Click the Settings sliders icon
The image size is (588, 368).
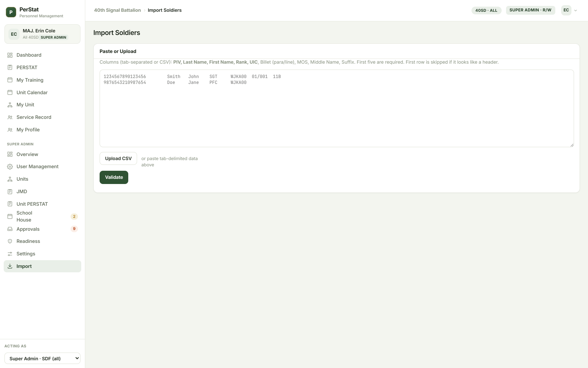10,254
